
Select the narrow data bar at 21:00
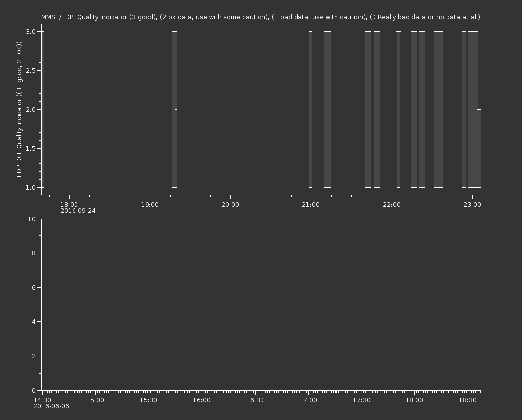coord(310,109)
